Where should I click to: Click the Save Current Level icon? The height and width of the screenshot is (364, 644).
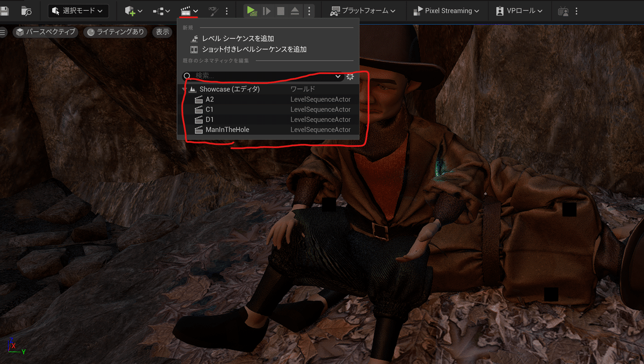tap(5, 11)
